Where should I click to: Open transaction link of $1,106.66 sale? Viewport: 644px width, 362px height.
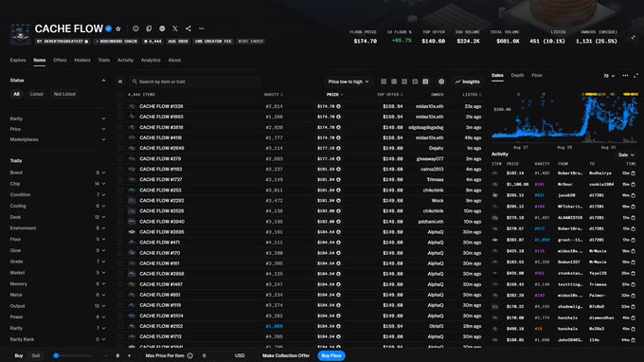(633, 185)
